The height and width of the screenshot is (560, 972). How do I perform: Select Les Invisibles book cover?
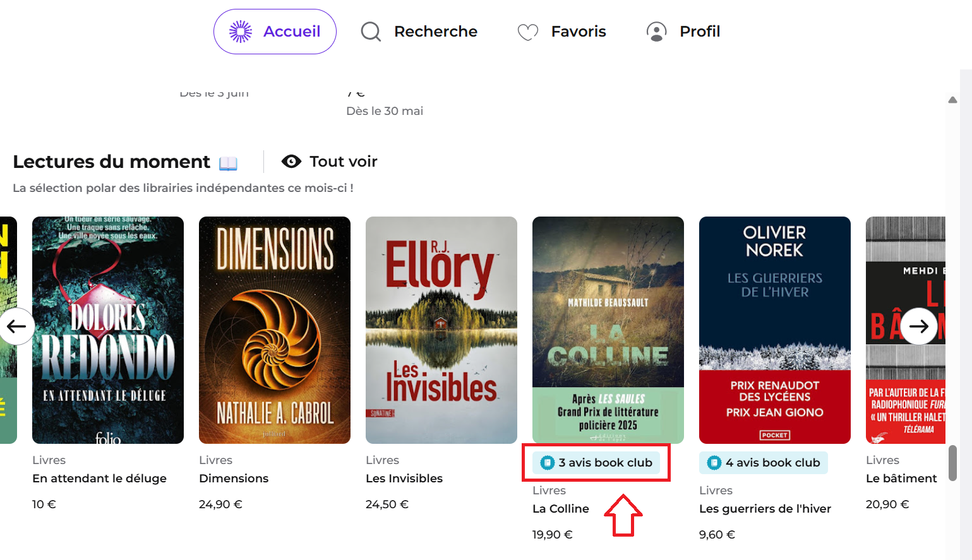coord(441,330)
